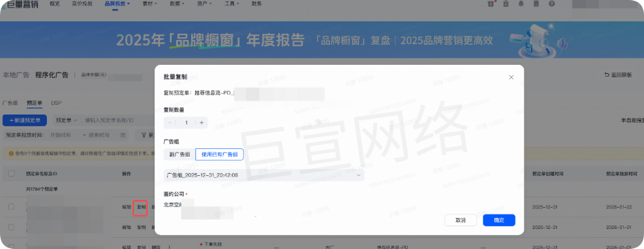Open the 广告组 tab
The width and height of the screenshot is (644, 249).
pos(10,103)
